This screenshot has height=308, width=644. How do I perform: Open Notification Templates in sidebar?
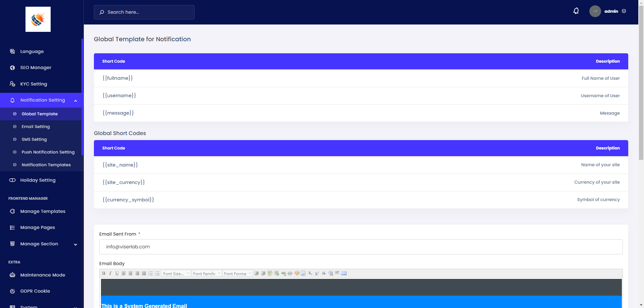46,165
